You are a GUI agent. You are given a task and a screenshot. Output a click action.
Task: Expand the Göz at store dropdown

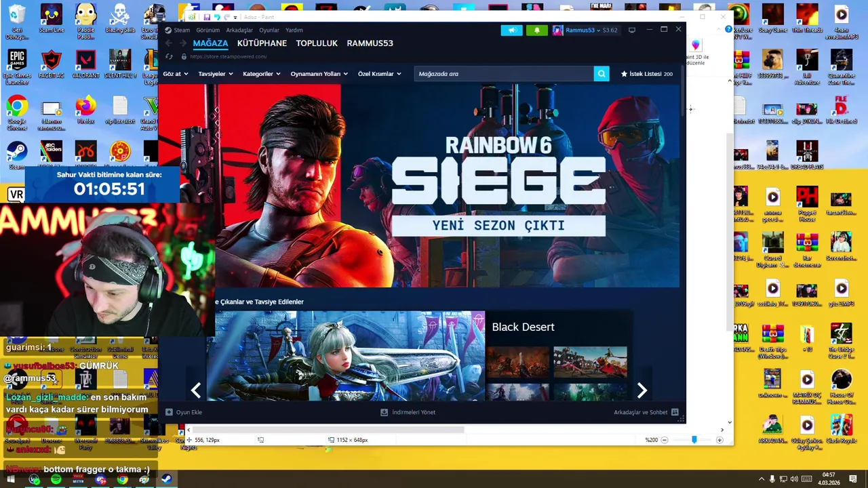click(x=176, y=74)
